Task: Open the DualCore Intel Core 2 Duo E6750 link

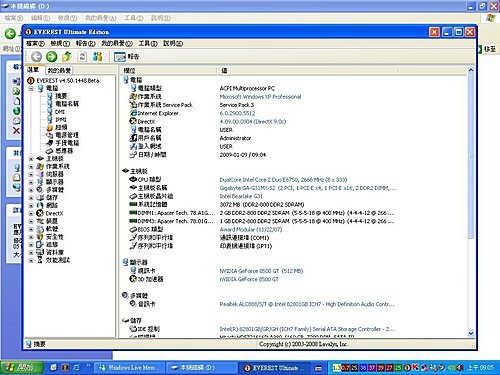Action: [283, 180]
